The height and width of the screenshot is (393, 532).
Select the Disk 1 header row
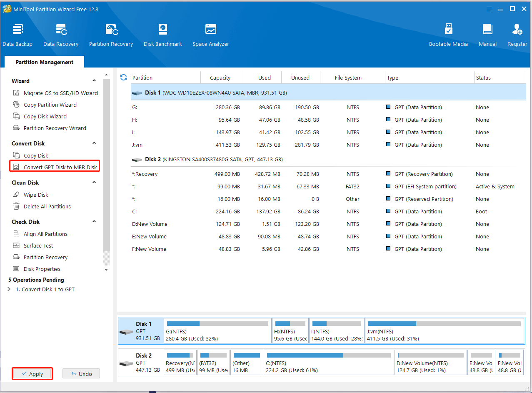[328, 93]
